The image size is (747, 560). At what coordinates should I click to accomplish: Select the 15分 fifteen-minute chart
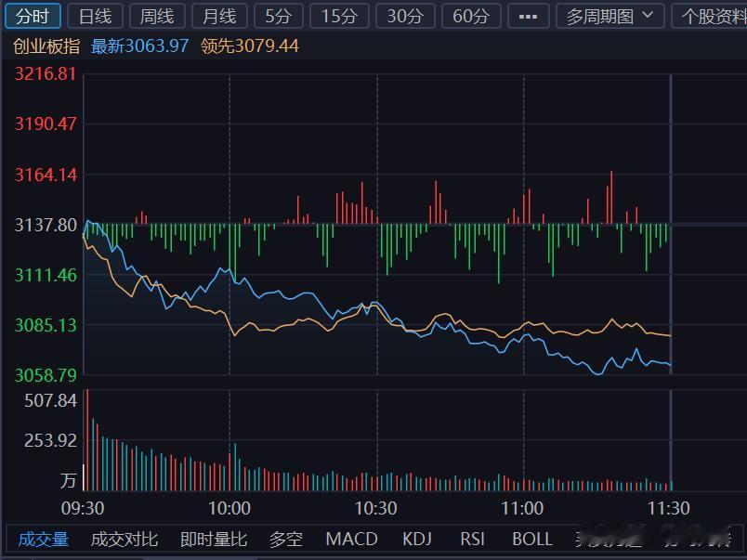338,15
